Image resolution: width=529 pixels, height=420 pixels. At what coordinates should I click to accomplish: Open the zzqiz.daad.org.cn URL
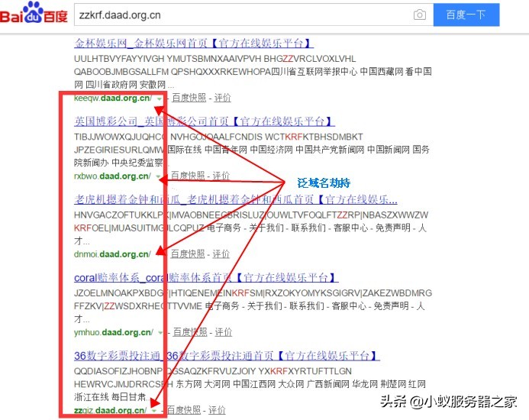tap(111, 410)
